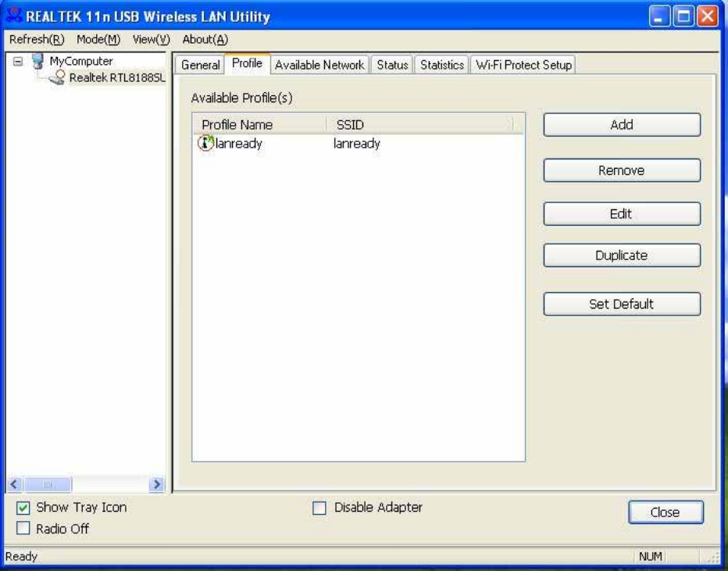Switch to the Status tab

click(392, 65)
